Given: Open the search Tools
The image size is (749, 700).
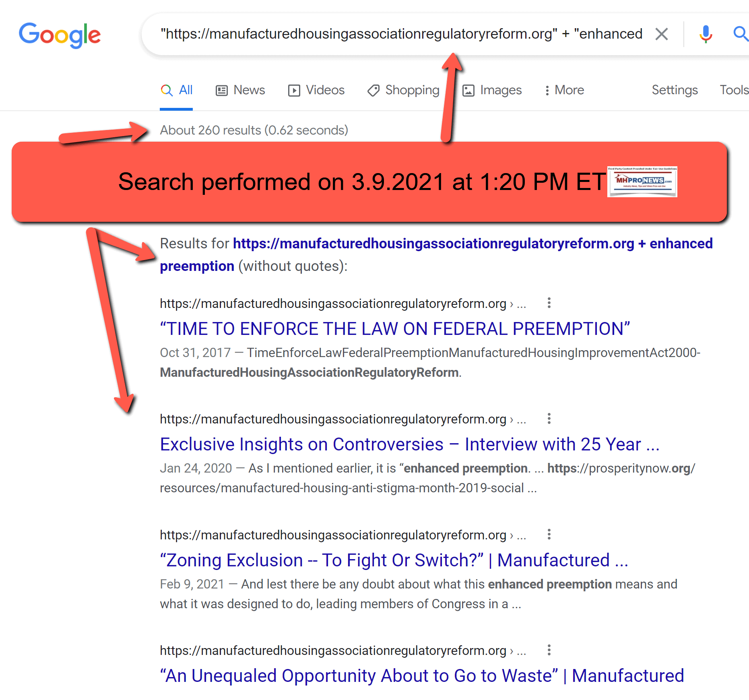Looking at the screenshot, I should tap(734, 90).
